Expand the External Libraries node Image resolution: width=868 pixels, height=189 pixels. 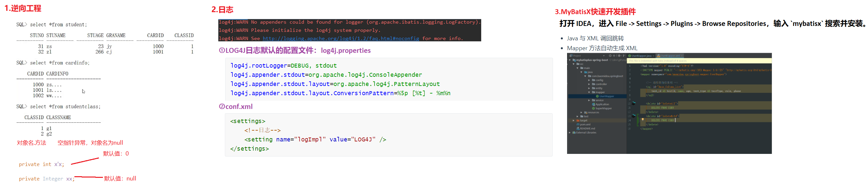[x=570, y=133]
